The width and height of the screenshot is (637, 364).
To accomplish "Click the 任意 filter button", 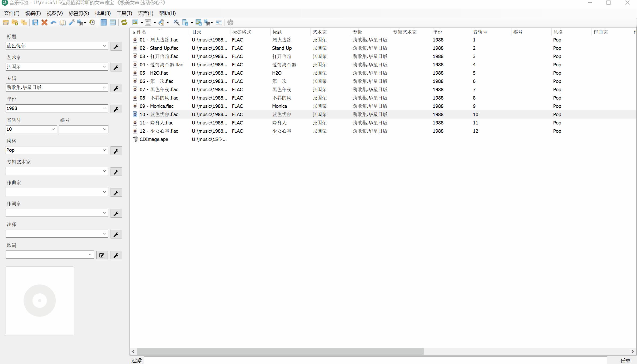I will [x=625, y=361].
